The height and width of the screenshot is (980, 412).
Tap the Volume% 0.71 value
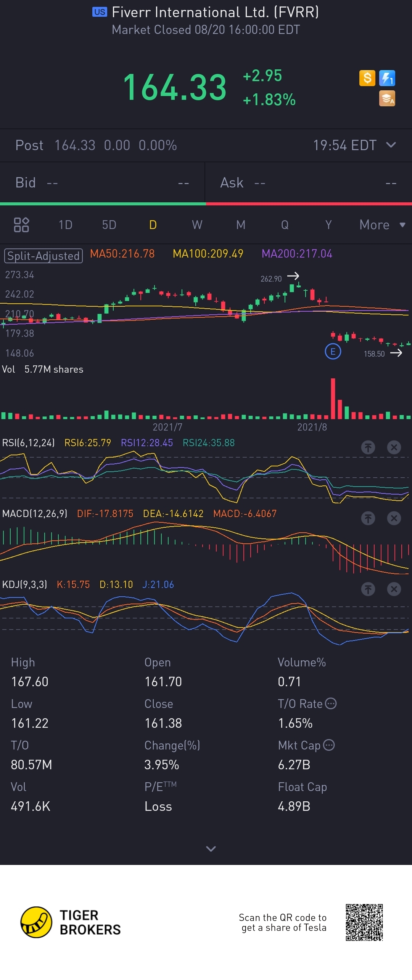coord(290,682)
